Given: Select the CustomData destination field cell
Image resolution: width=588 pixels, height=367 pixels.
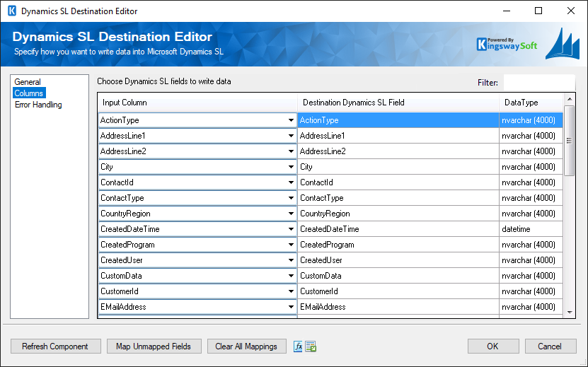Looking at the screenshot, I should coord(398,276).
